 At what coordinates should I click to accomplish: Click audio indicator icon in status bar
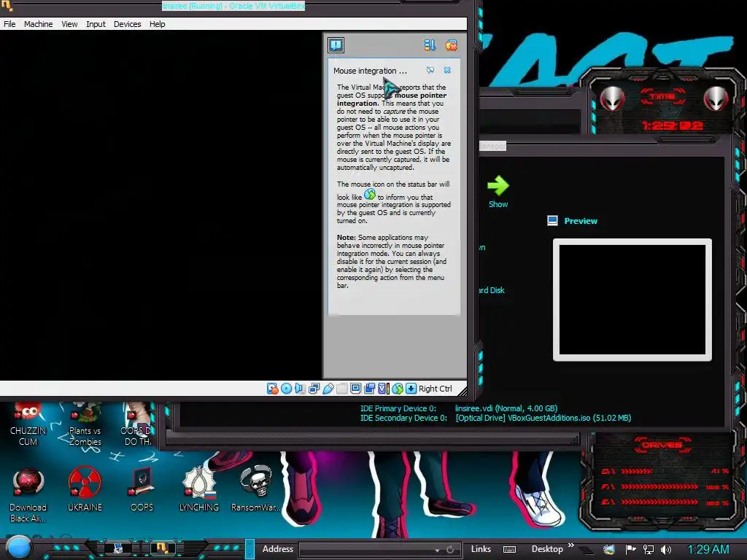pyautogui.click(x=300, y=389)
